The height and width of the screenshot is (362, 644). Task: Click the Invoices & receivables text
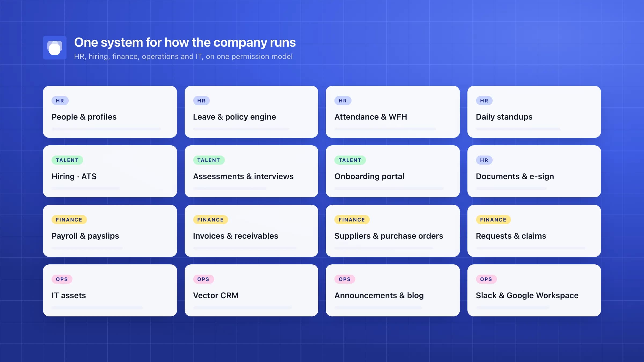(x=236, y=236)
